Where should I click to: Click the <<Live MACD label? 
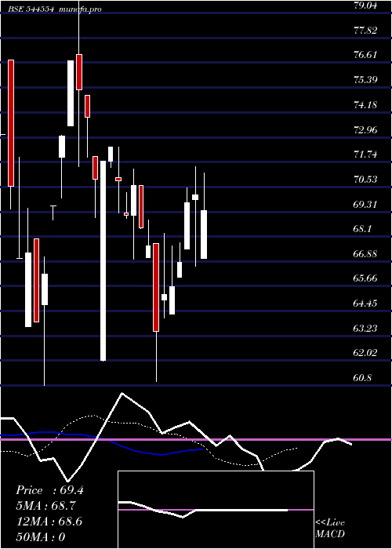click(330, 529)
